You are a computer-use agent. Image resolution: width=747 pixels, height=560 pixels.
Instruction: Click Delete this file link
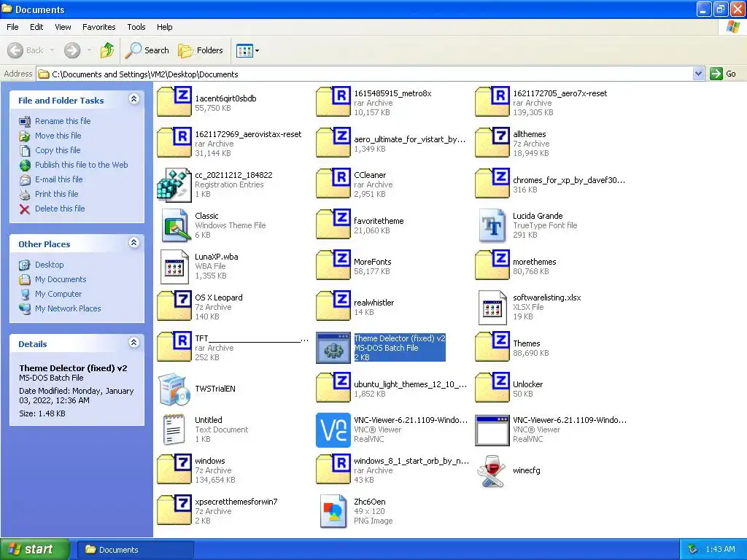[x=60, y=209]
